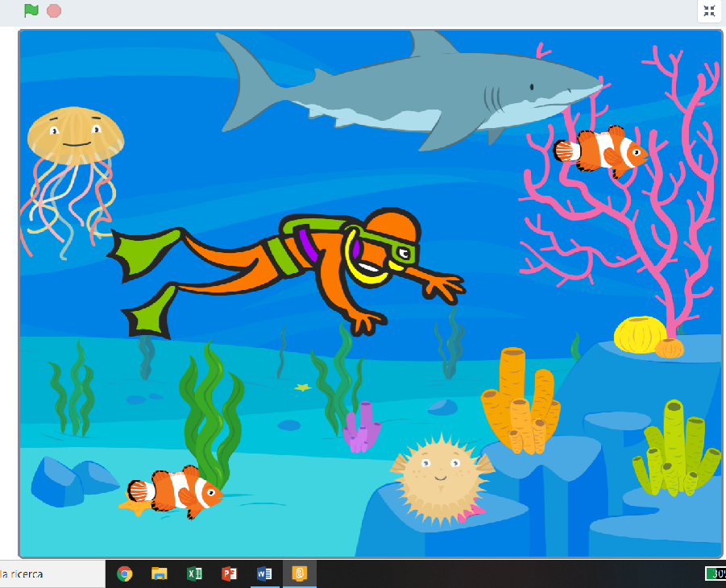Click the smiling jellyfish sprite
This screenshot has height=588, width=726.
(76, 135)
